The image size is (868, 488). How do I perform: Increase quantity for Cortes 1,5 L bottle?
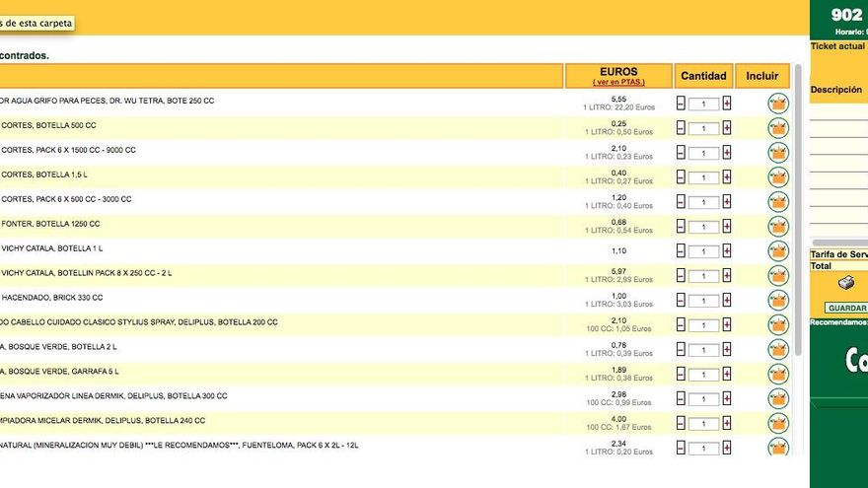click(727, 177)
